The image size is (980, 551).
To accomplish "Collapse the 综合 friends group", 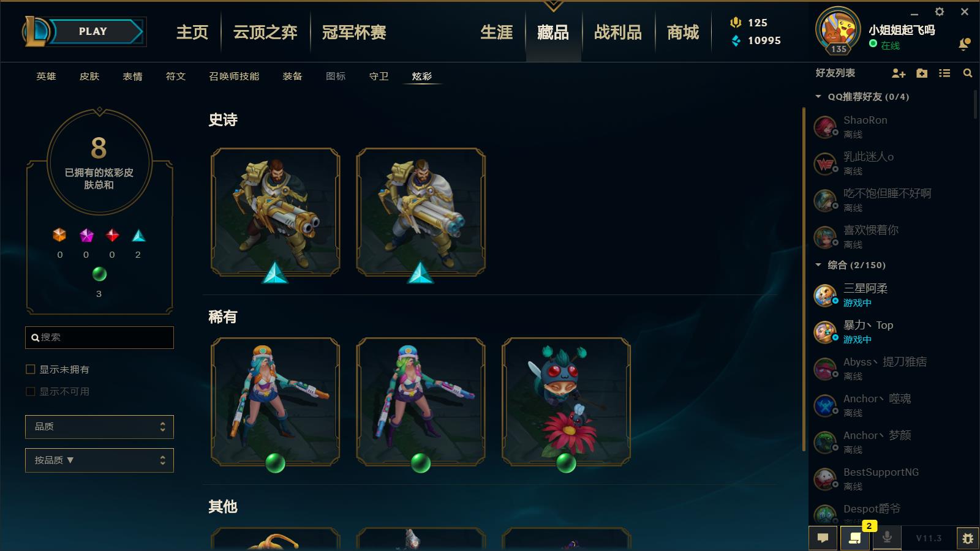I will (x=818, y=265).
